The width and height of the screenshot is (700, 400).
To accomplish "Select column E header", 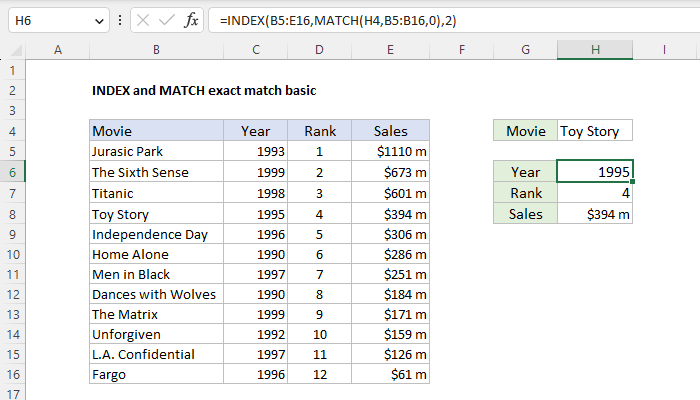I will point(390,50).
